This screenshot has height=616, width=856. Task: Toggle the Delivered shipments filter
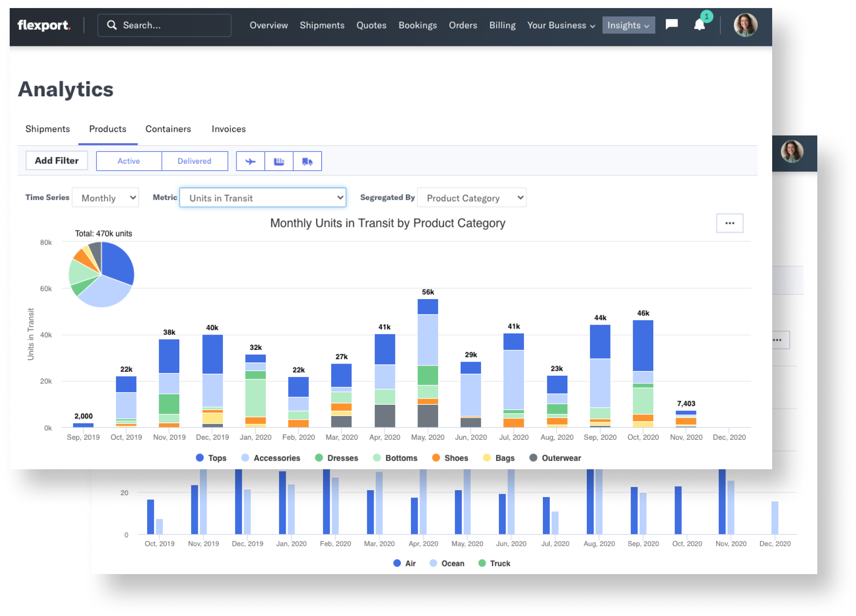pyautogui.click(x=194, y=161)
